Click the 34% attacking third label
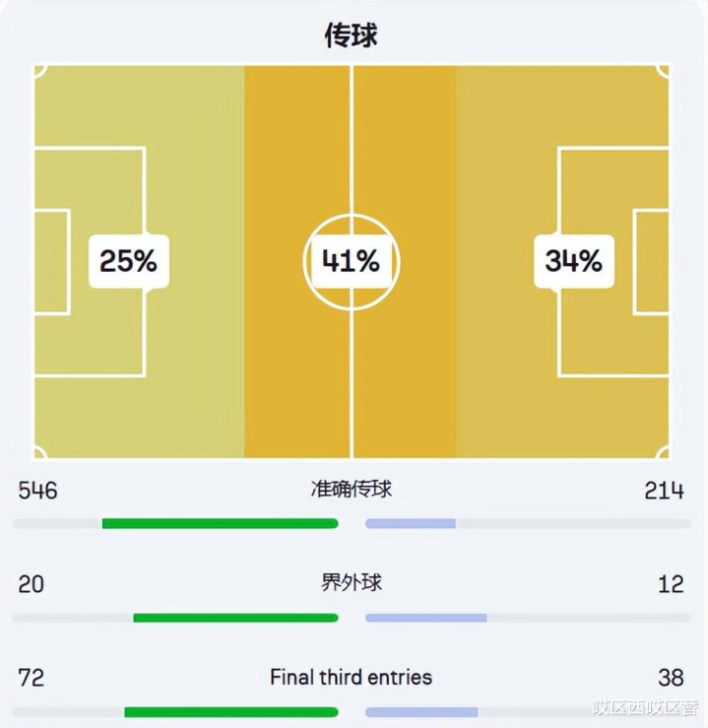The height and width of the screenshot is (728, 708). tap(573, 261)
